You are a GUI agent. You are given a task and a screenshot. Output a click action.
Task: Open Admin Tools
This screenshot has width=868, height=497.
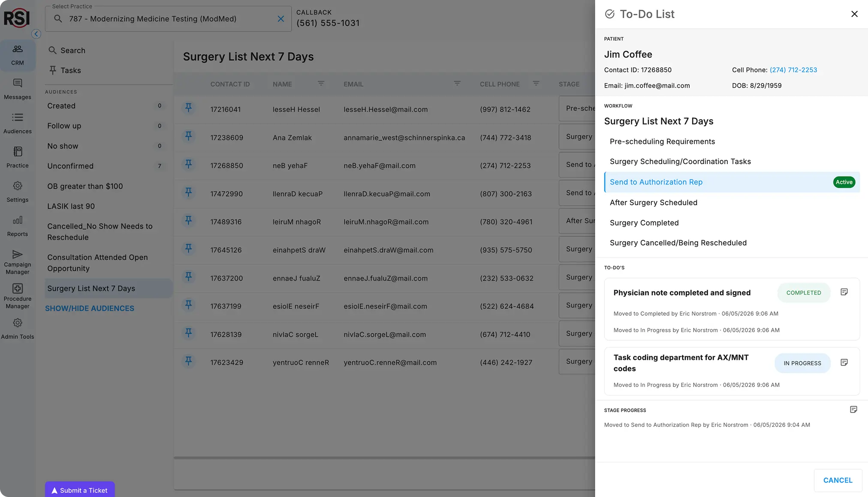point(18,329)
